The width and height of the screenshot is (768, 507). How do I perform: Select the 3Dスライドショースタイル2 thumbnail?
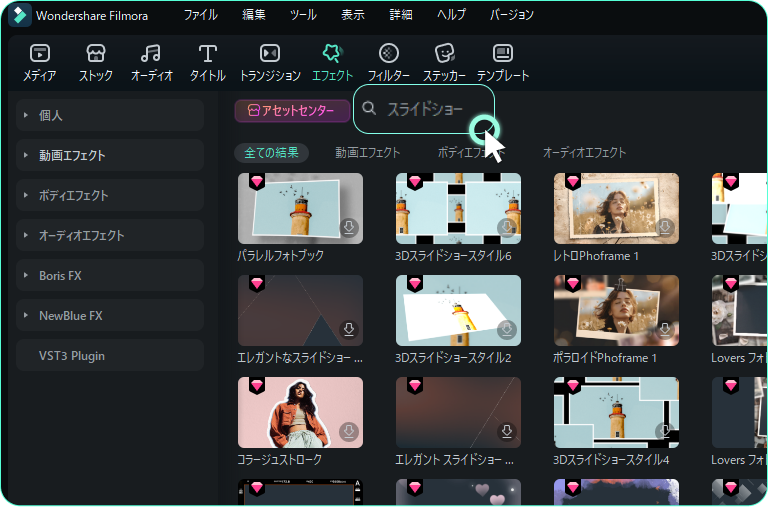[x=458, y=311]
